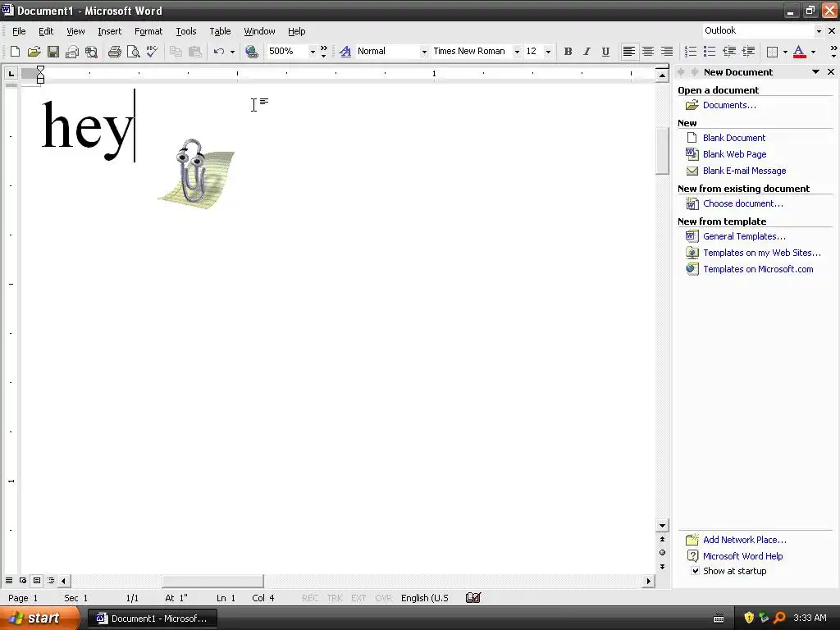Click the Document1 taskbar button

click(152, 619)
